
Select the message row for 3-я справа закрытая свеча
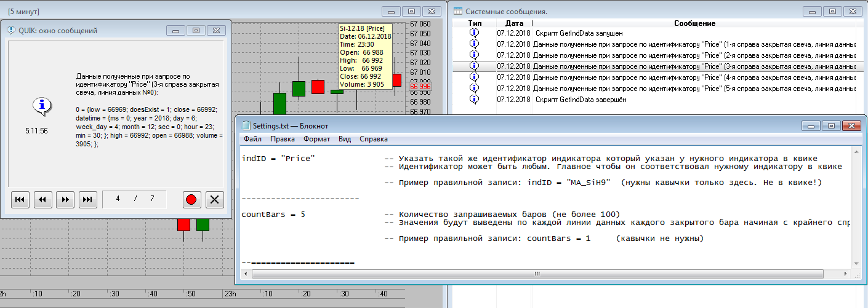click(x=654, y=66)
